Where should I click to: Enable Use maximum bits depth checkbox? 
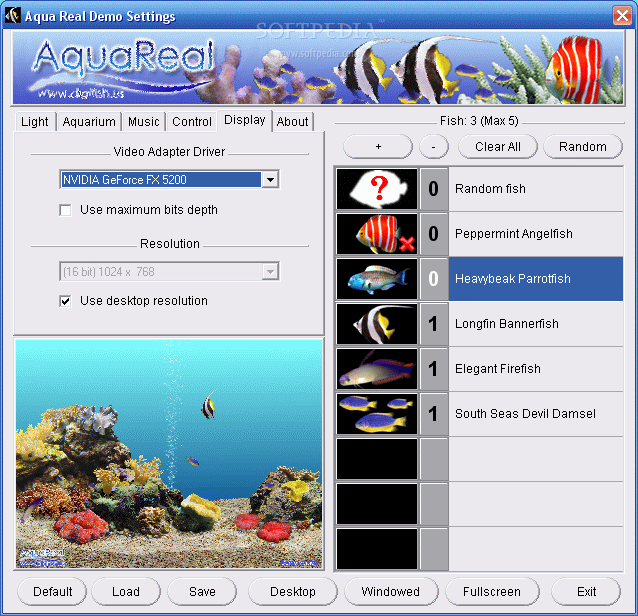click(x=65, y=210)
